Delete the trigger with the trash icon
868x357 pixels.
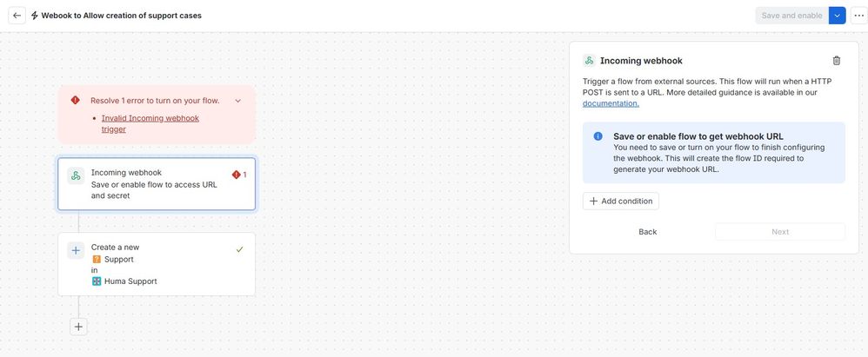837,61
